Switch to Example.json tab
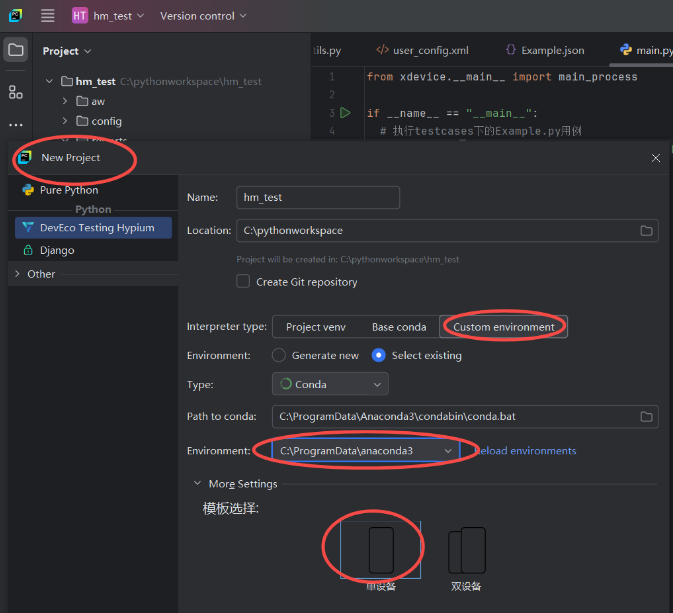 click(x=545, y=50)
